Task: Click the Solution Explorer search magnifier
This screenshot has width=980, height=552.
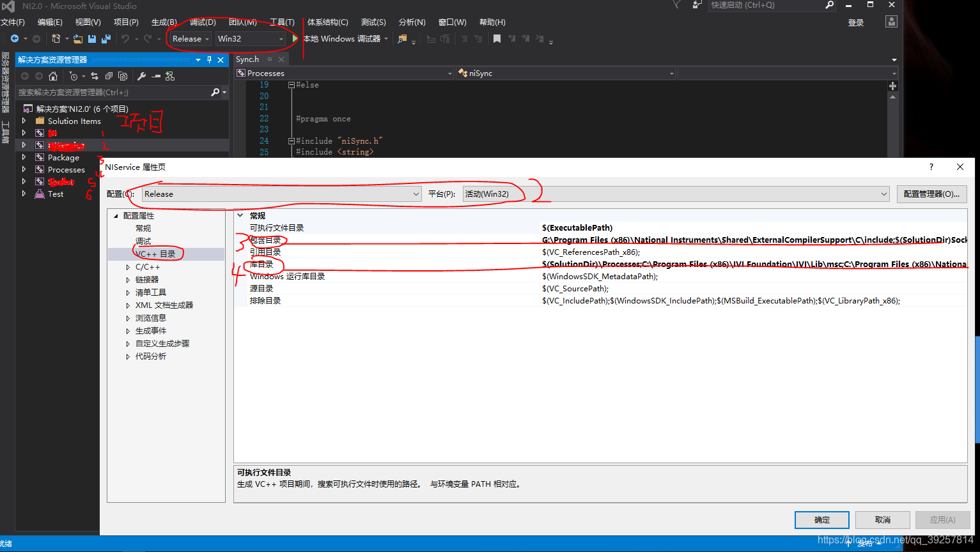Action: point(215,93)
